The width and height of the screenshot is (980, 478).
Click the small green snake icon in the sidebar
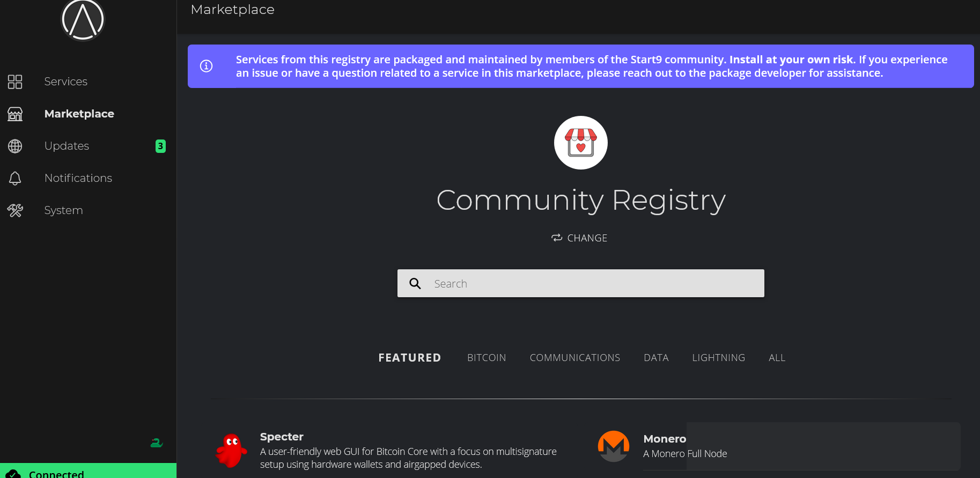coord(157,443)
